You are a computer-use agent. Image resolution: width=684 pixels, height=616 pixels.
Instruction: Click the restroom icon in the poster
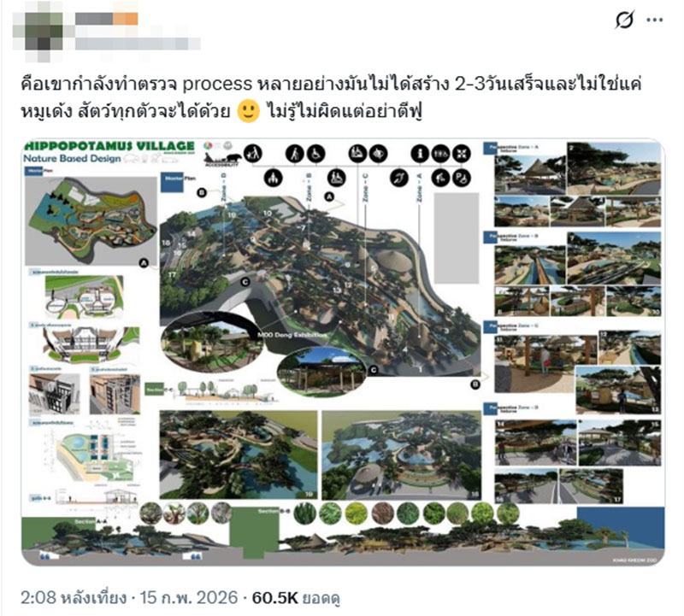440,154
